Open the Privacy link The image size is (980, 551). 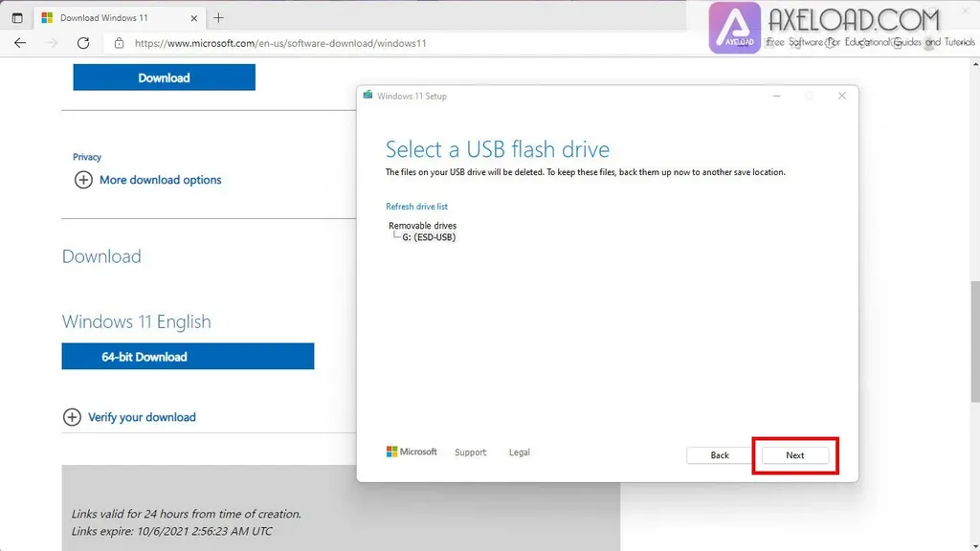87,157
